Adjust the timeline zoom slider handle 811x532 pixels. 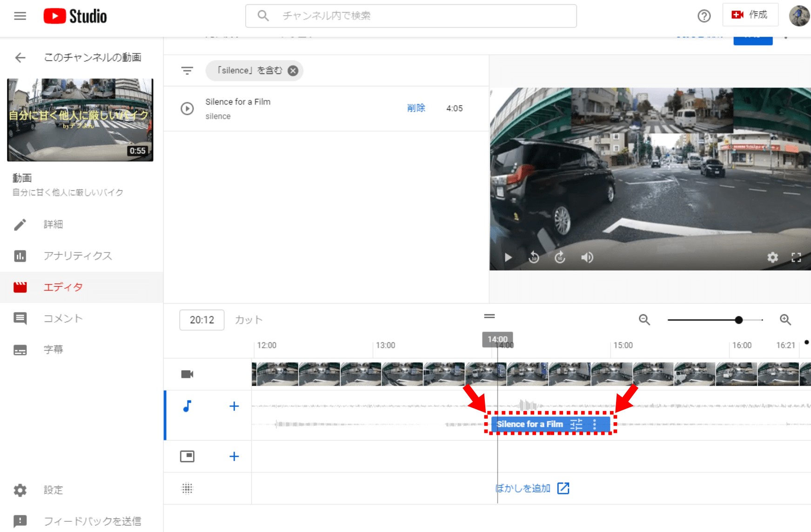point(738,320)
